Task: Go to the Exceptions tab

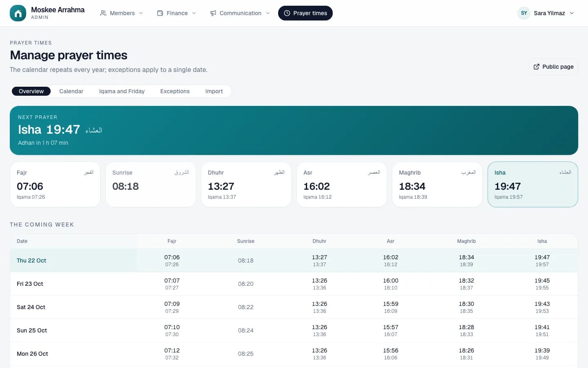Action: point(175,91)
